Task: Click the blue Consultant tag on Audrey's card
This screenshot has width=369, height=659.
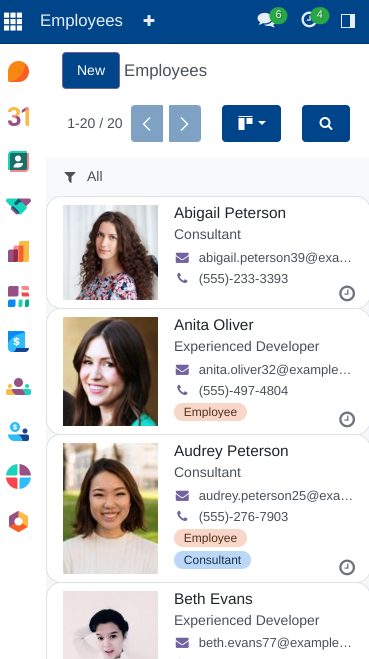Action: 213,560
